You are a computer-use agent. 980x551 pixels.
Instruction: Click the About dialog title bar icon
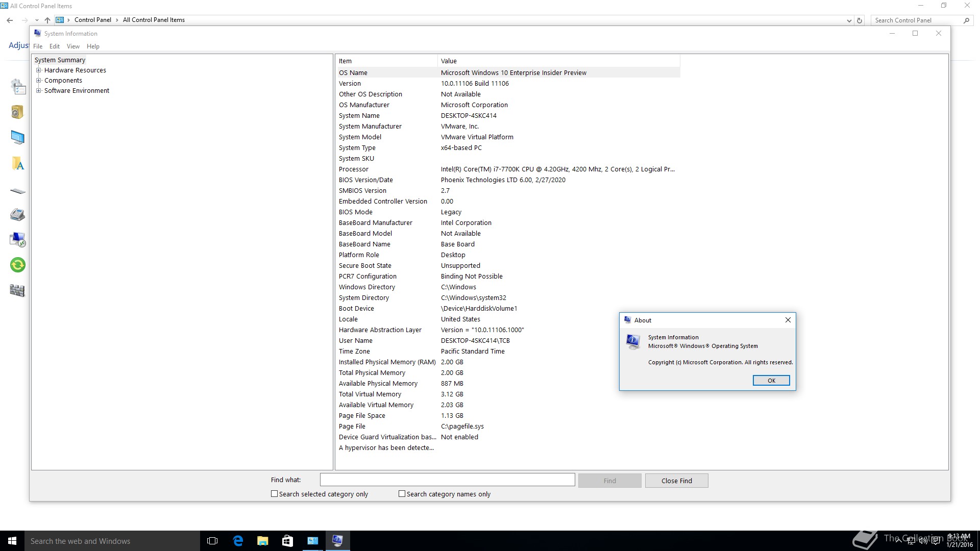point(628,320)
